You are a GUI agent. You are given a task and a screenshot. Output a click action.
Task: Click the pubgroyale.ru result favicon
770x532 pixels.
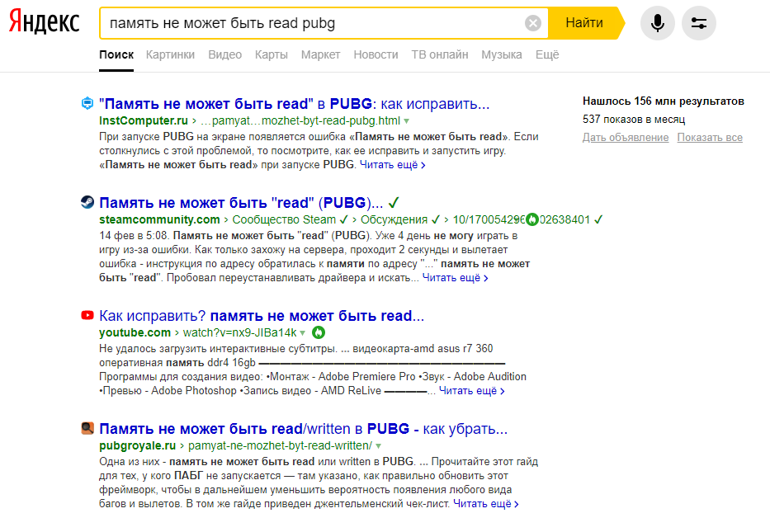(87, 428)
